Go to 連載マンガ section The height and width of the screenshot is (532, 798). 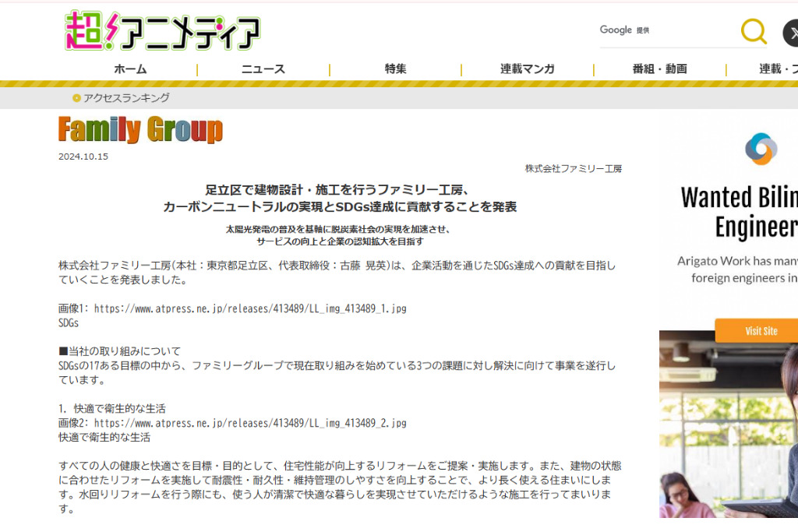tap(528, 69)
